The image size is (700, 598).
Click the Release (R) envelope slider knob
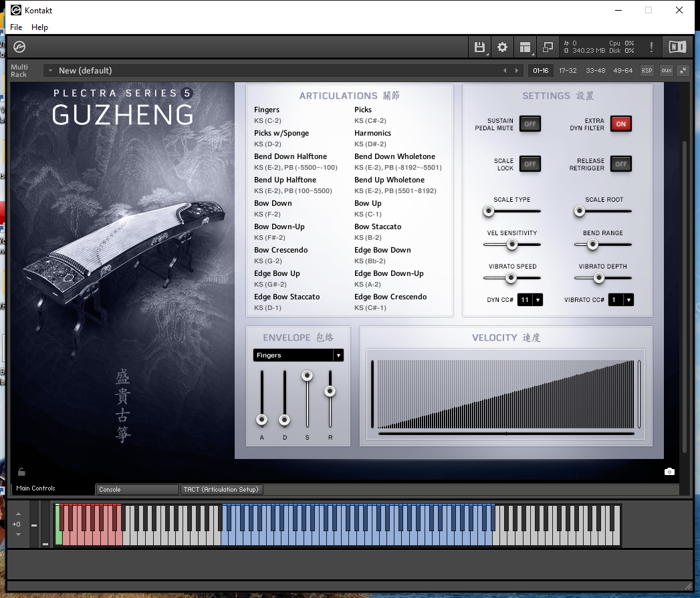tap(330, 392)
